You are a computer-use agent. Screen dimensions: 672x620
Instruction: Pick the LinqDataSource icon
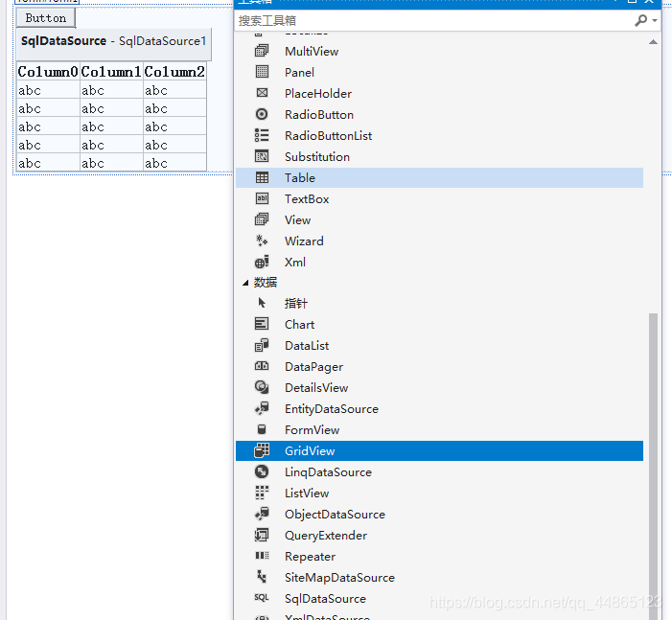262,471
